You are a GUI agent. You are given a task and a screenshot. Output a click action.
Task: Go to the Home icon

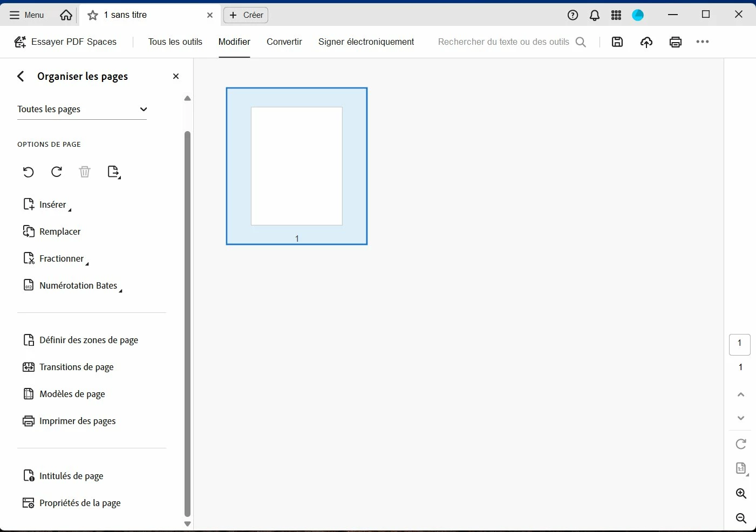tap(66, 15)
